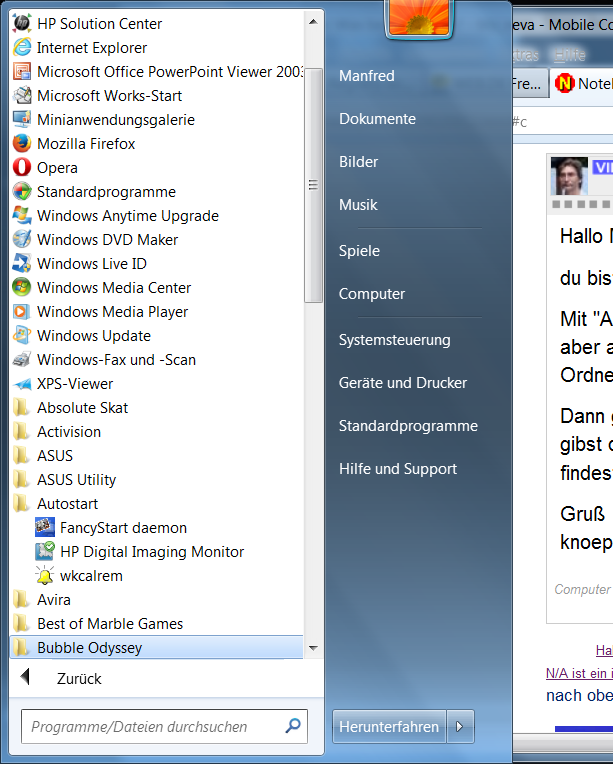Launch Internet Explorer icon
The width and height of the screenshot is (613, 764).
tap(22, 47)
